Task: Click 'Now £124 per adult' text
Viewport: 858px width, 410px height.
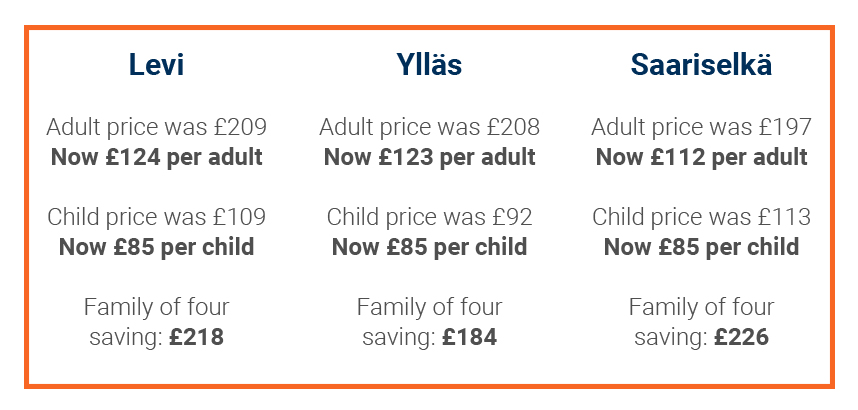Action: (x=156, y=157)
